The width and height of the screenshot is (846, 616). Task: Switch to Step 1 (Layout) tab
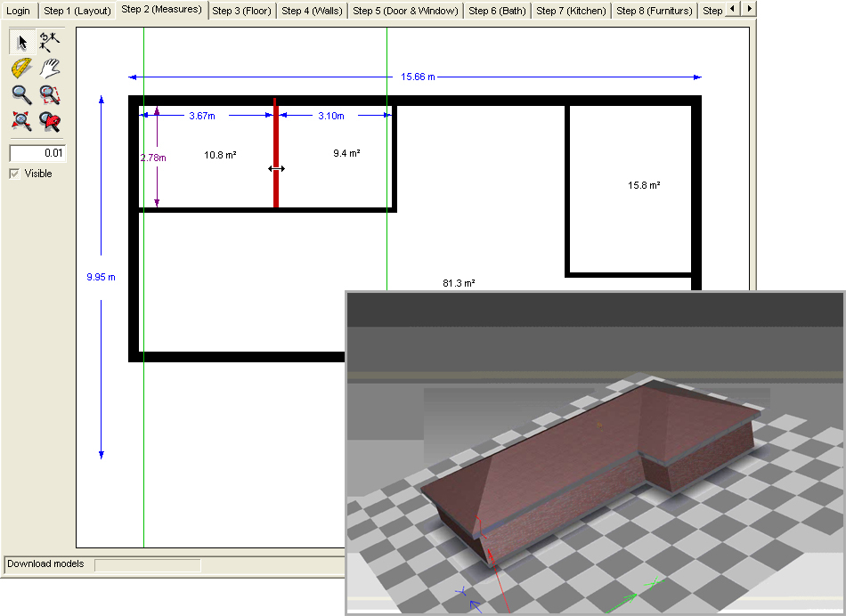pos(77,11)
